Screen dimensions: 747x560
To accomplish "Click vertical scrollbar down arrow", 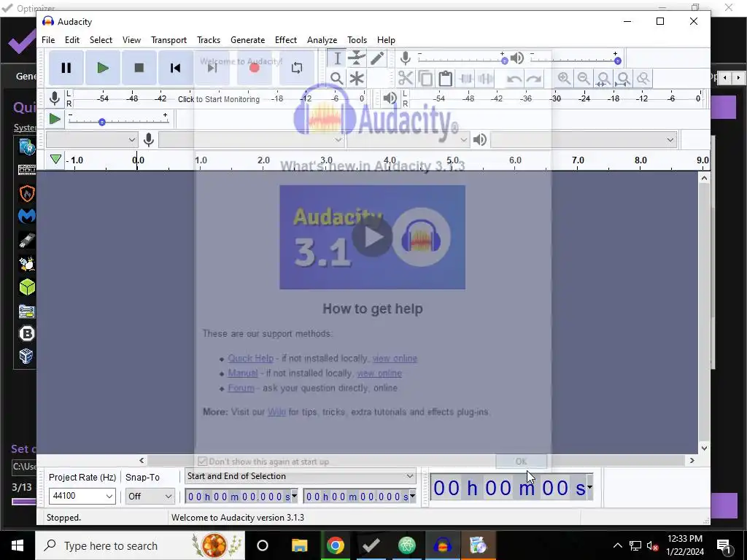I will click(x=704, y=448).
